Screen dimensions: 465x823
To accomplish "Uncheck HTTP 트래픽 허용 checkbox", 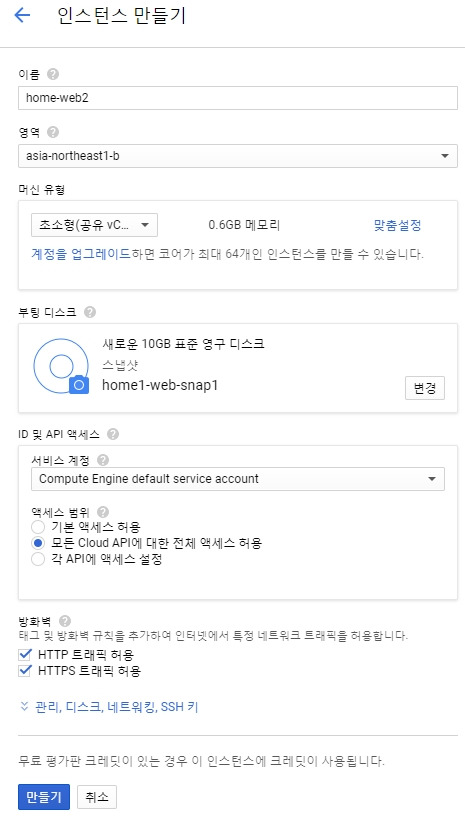I will pos(25,655).
